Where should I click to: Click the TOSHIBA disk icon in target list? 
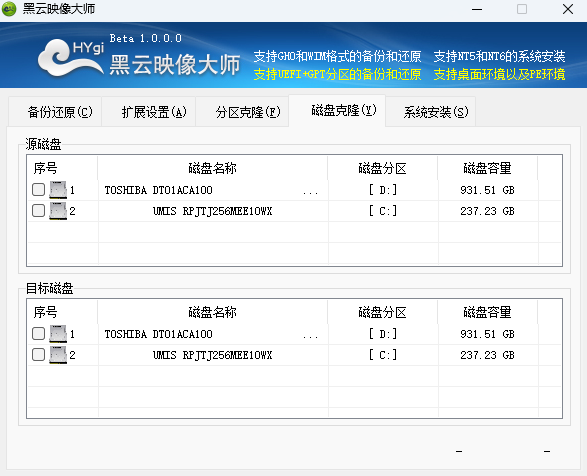click(58, 334)
